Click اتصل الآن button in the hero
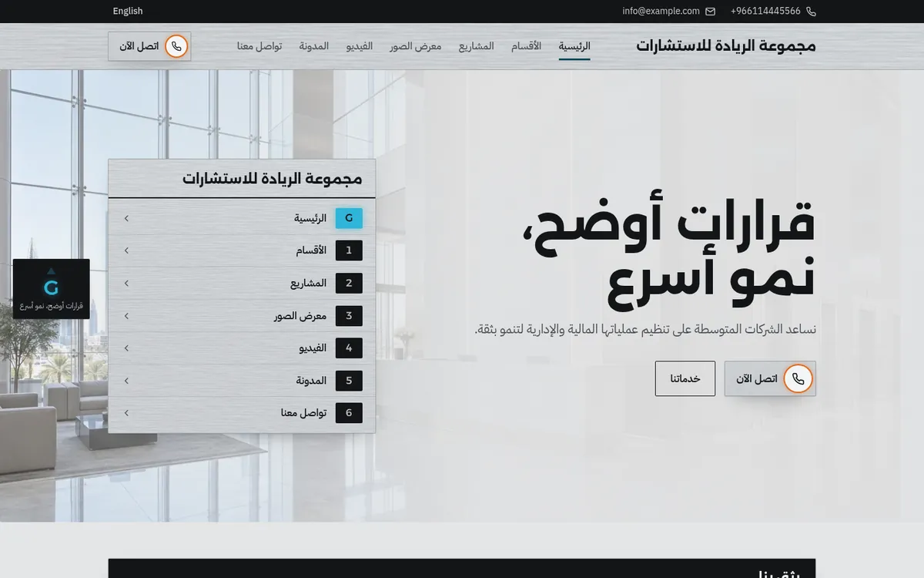This screenshot has height=578, width=924. point(770,379)
